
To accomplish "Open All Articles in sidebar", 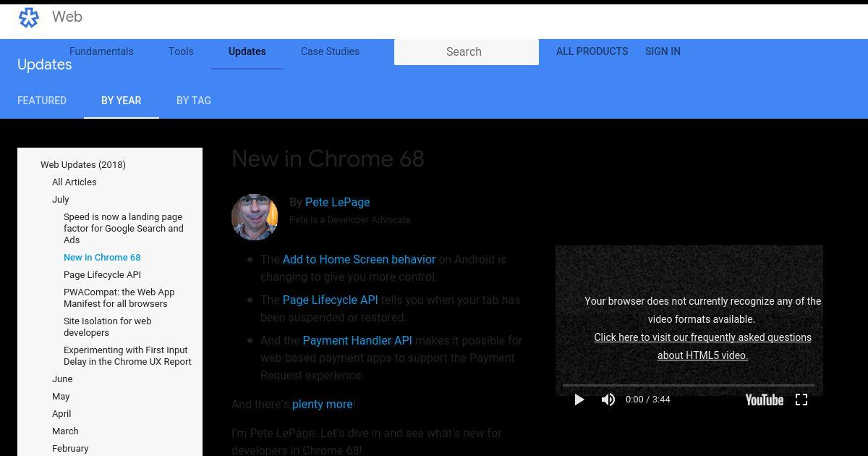I will [74, 182].
